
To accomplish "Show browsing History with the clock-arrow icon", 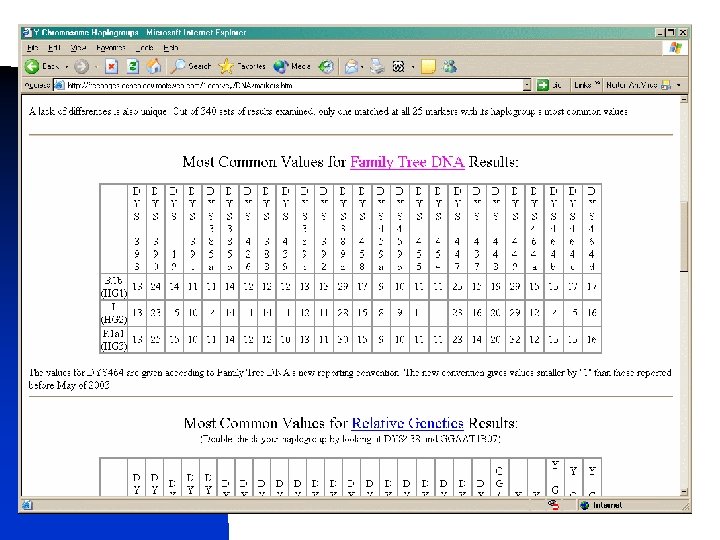I will (x=326, y=67).
